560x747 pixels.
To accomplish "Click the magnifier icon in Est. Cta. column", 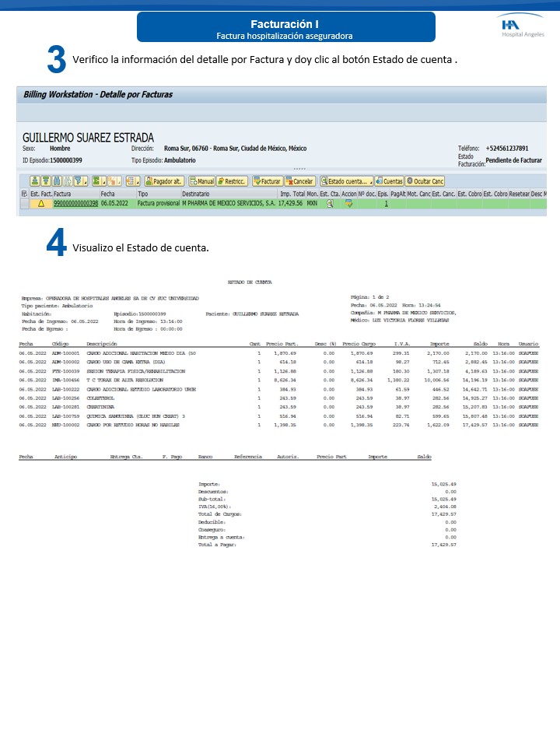I will (331, 204).
